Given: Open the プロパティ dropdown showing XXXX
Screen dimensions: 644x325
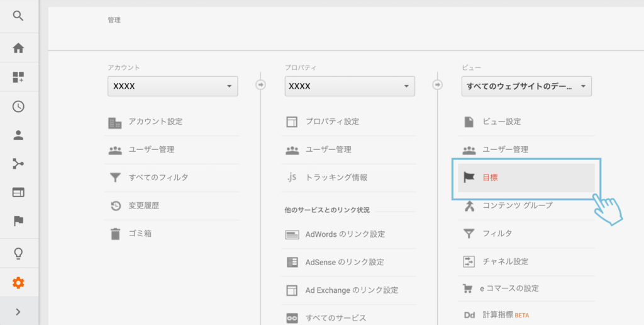Looking at the screenshot, I should (349, 86).
